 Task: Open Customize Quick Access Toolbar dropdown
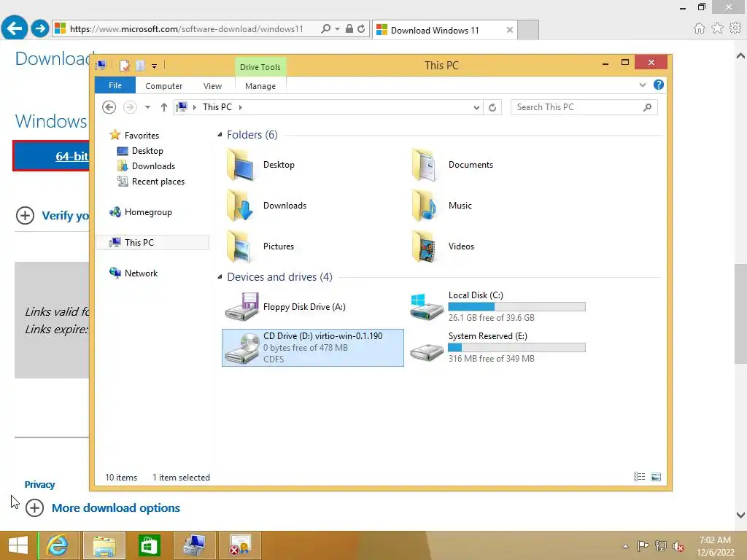(x=155, y=66)
